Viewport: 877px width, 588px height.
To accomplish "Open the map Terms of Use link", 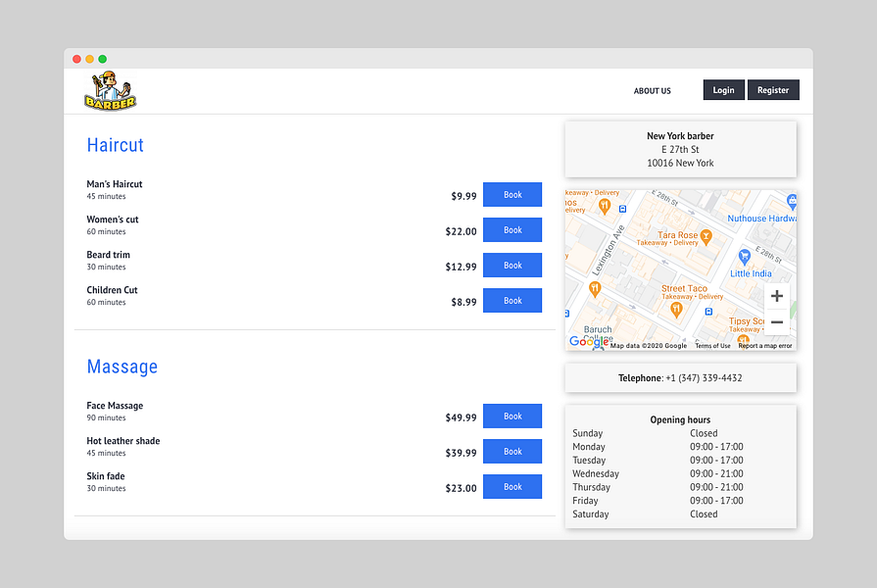I will pyautogui.click(x=712, y=346).
